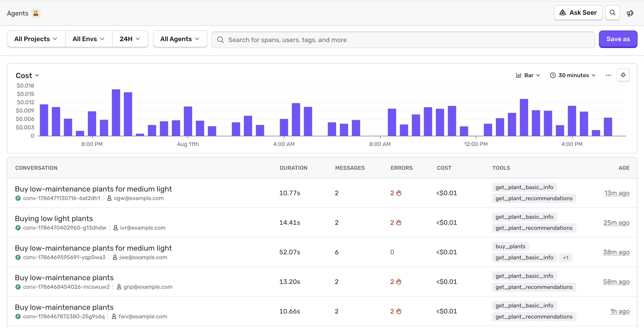
Task: Click the ERRORS column header
Action: pyautogui.click(x=402, y=168)
